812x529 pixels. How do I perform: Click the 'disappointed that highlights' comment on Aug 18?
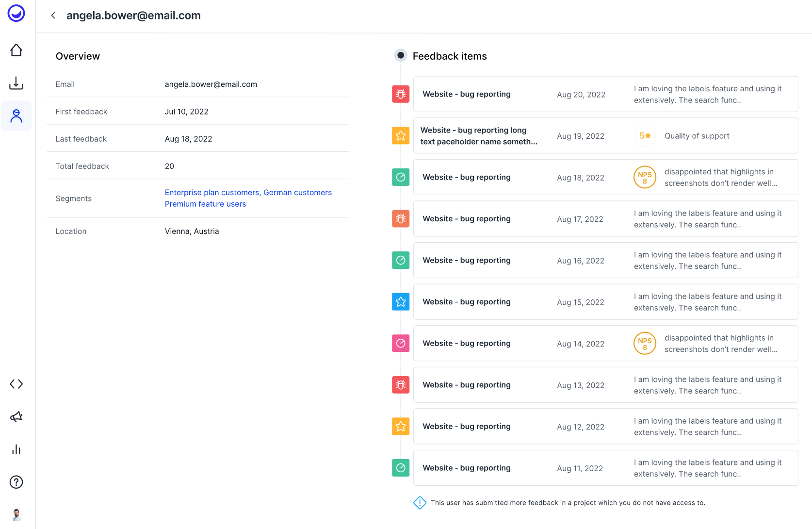click(x=721, y=178)
